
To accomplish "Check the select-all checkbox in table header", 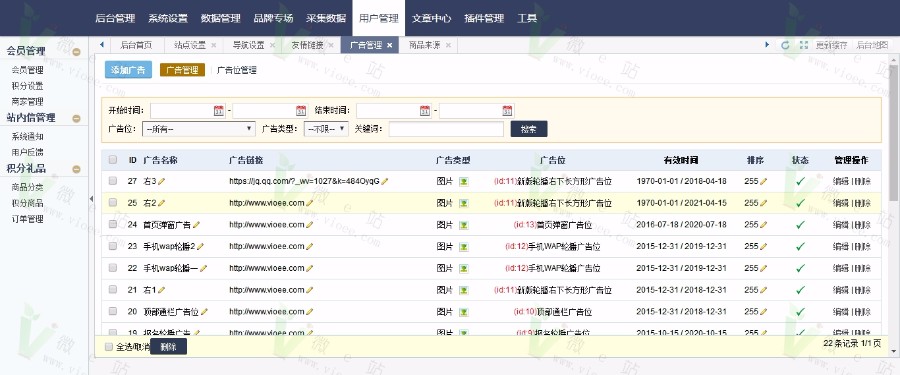I will [112, 160].
